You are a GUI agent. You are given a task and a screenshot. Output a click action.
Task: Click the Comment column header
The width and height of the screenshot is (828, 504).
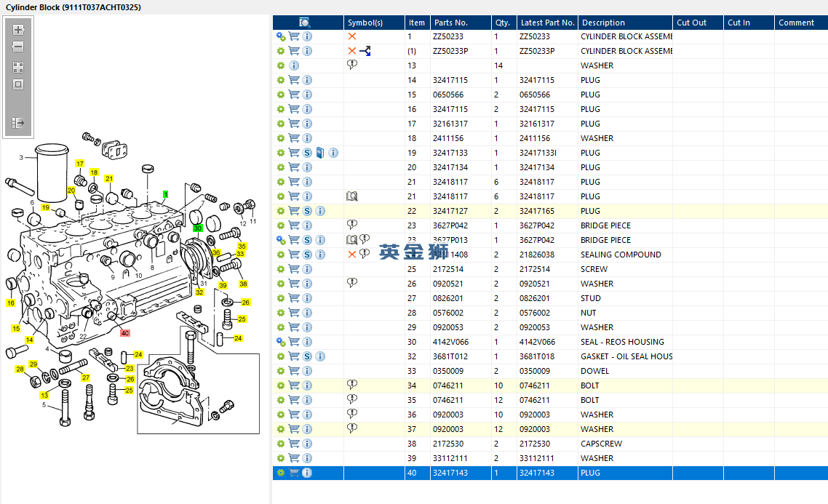pyautogui.click(x=801, y=22)
